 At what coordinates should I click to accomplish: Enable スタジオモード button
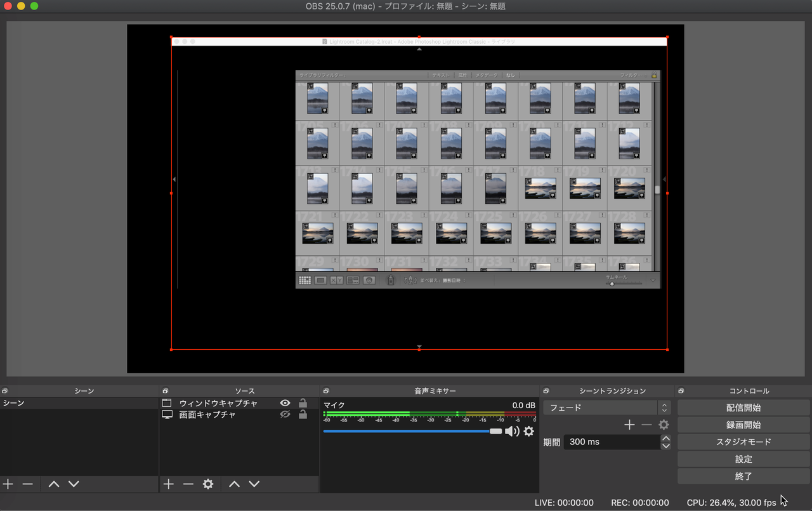coord(743,442)
